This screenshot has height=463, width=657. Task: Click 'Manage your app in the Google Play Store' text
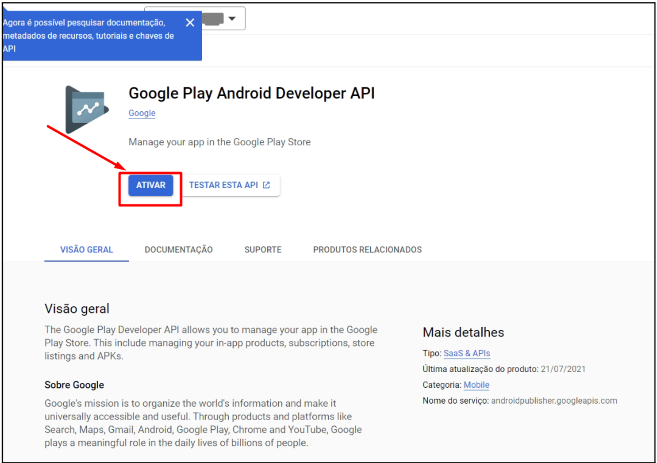click(x=220, y=142)
